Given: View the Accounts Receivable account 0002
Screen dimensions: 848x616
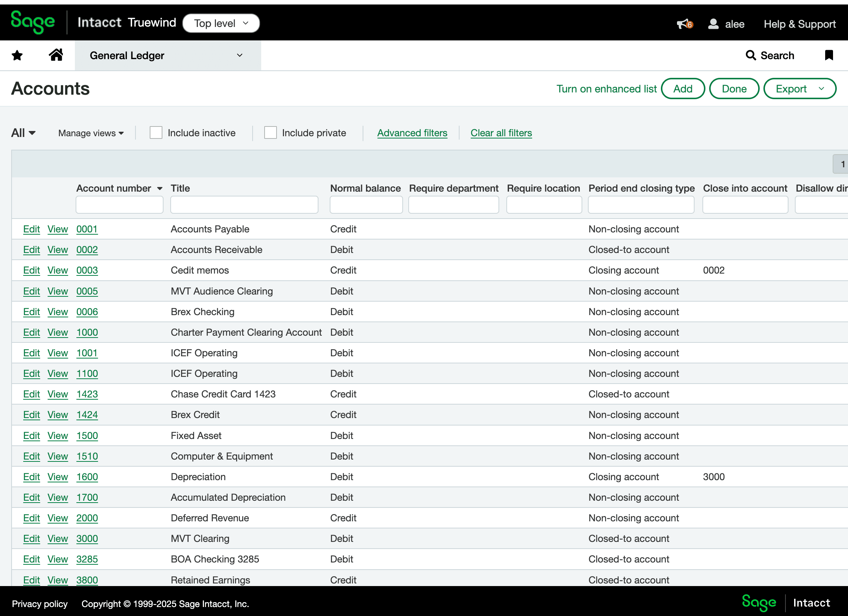Looking at the screenshot, I should pyautogui.click(x=58, y=250).
